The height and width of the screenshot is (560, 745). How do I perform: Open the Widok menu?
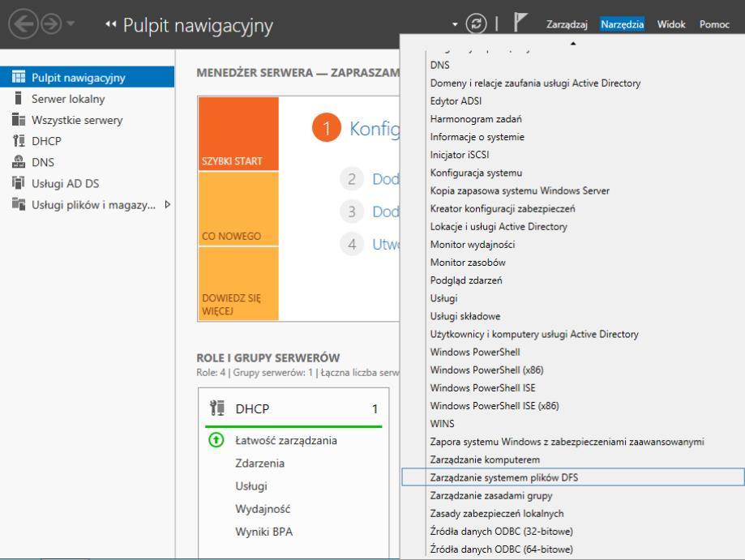point(671,24)
